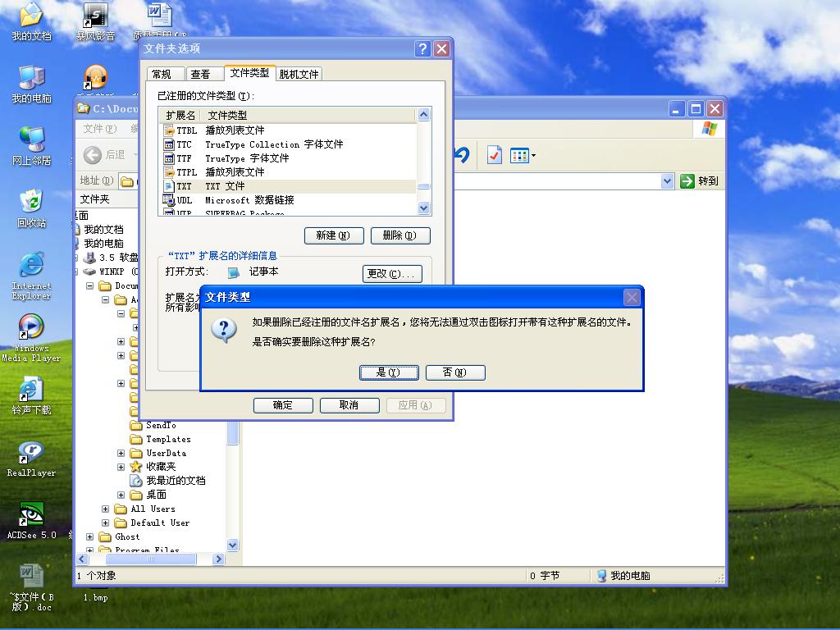
Task: Launch RealPlayer desktop icon
Action: point(31,458)
